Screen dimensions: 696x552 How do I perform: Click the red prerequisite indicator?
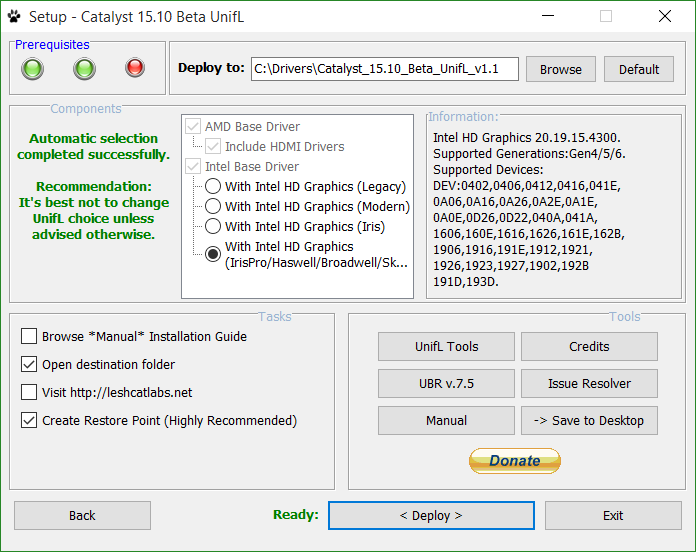(135, 68)
